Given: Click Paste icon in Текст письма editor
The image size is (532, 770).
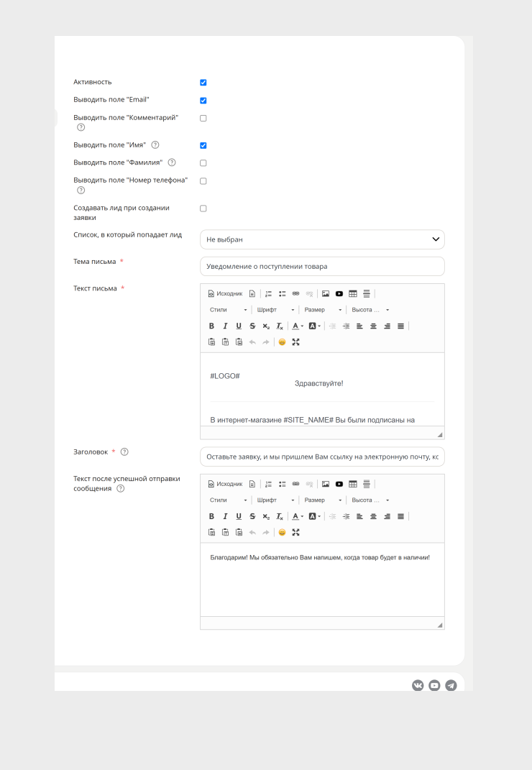Looking at the screenshot, I should click(211, 342).
